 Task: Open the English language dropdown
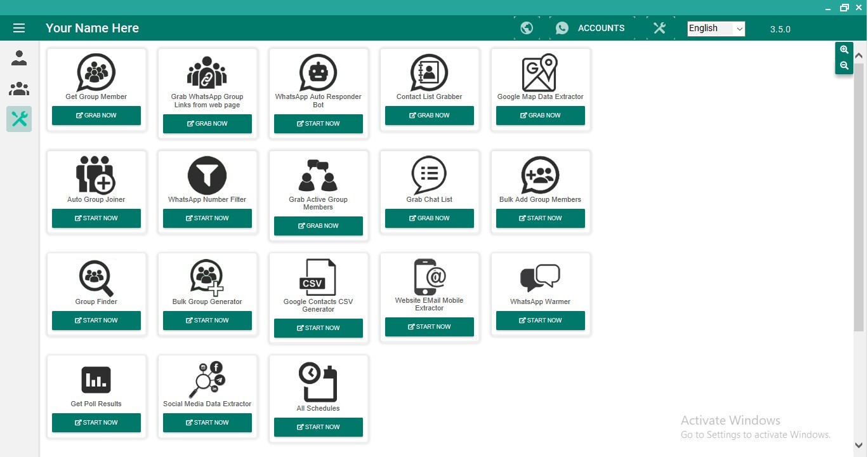(716, 29)
